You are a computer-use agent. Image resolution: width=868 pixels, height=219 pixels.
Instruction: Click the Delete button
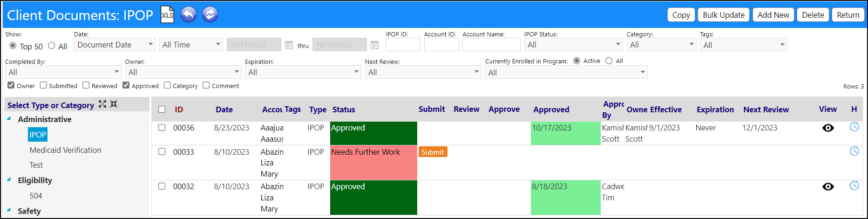813,15
